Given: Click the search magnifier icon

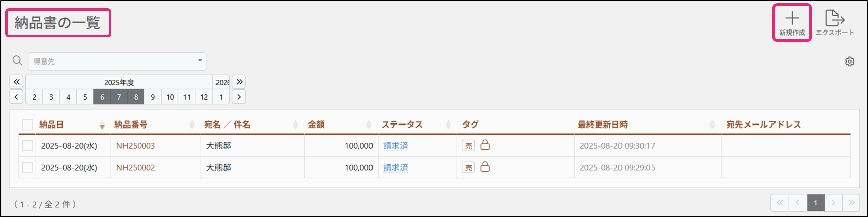Looking at the screenshot, I should point(17,61).
